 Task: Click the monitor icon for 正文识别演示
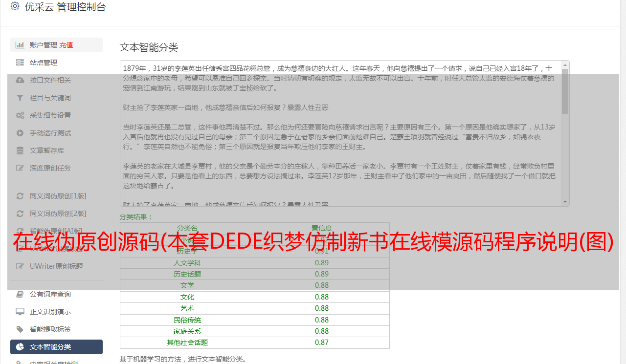(20, 312)
